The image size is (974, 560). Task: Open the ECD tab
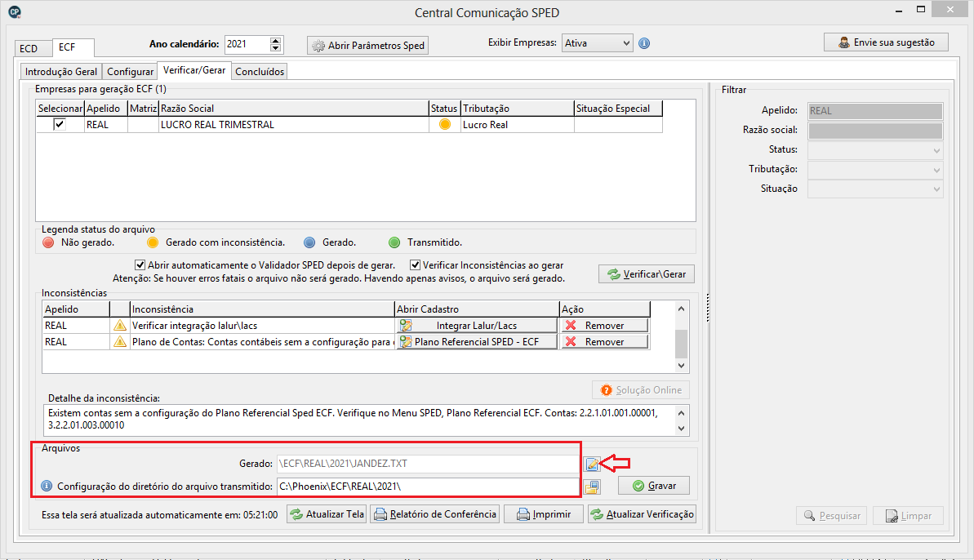29,48
